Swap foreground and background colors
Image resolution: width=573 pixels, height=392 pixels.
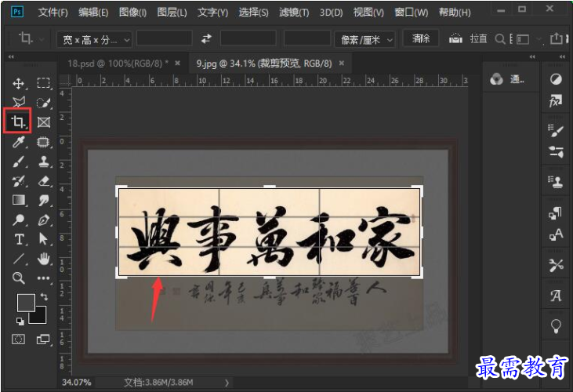pyautogui.click(x=44, y=296)
